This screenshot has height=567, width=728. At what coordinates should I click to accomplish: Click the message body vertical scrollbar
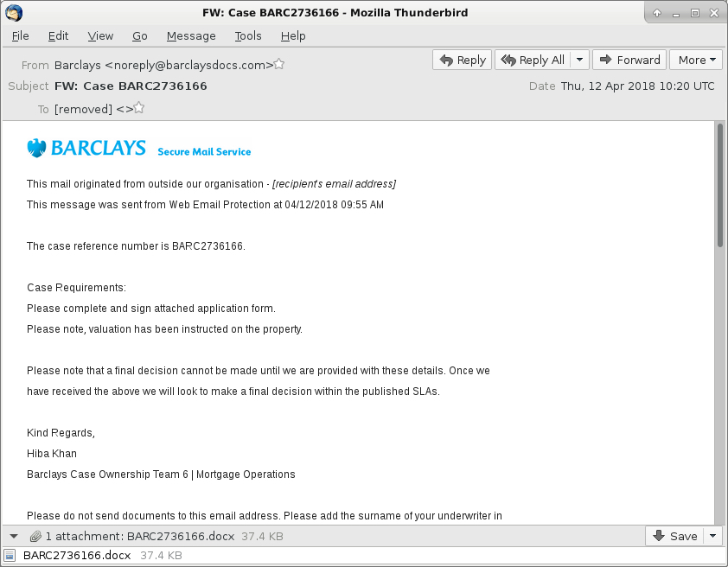coord(720,186)
